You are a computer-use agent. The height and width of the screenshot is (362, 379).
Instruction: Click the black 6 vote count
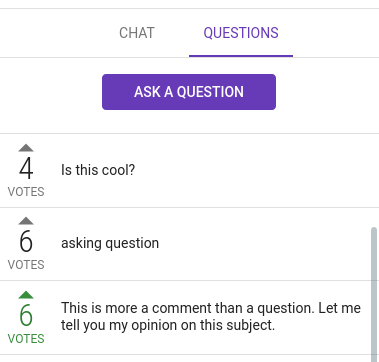[26, 242]
